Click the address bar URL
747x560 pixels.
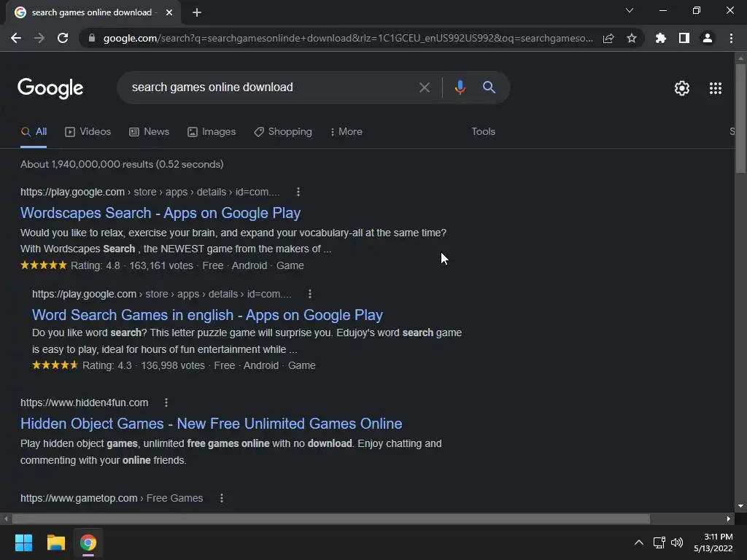point(348,38)
